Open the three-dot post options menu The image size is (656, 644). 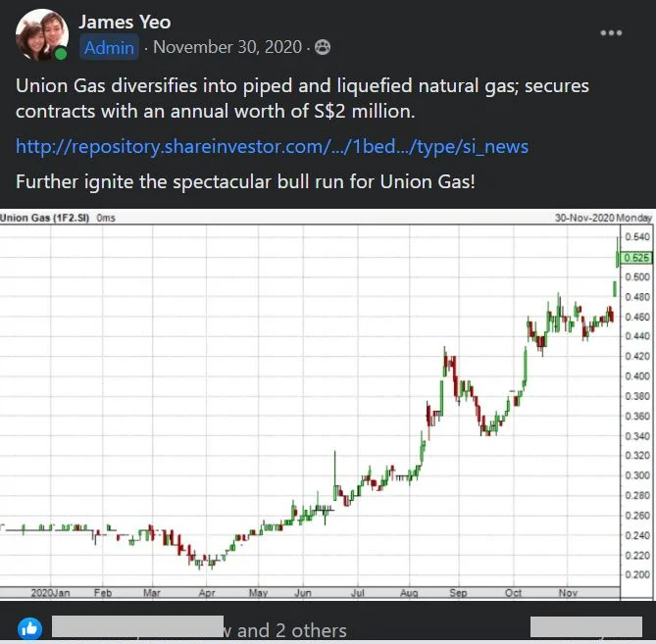click(x=611, y=33)
